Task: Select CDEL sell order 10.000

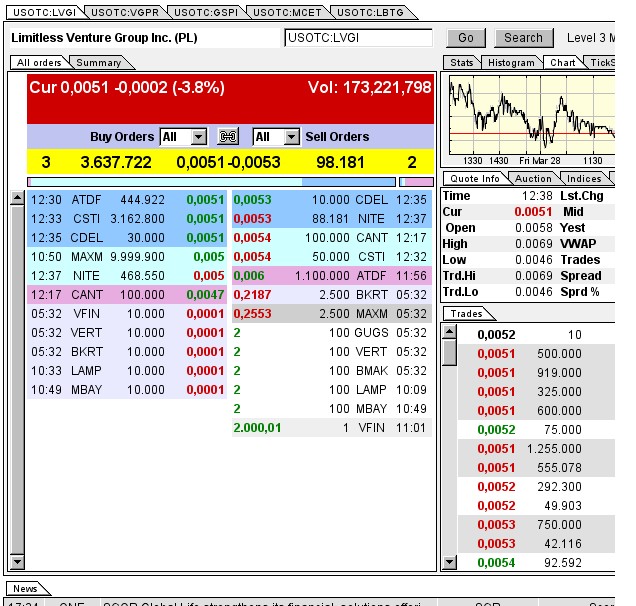Action: 332,200
